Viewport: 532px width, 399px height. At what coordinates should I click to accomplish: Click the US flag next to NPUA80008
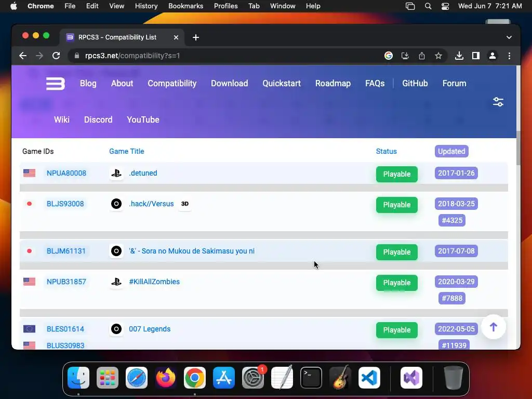click(30, 174)
